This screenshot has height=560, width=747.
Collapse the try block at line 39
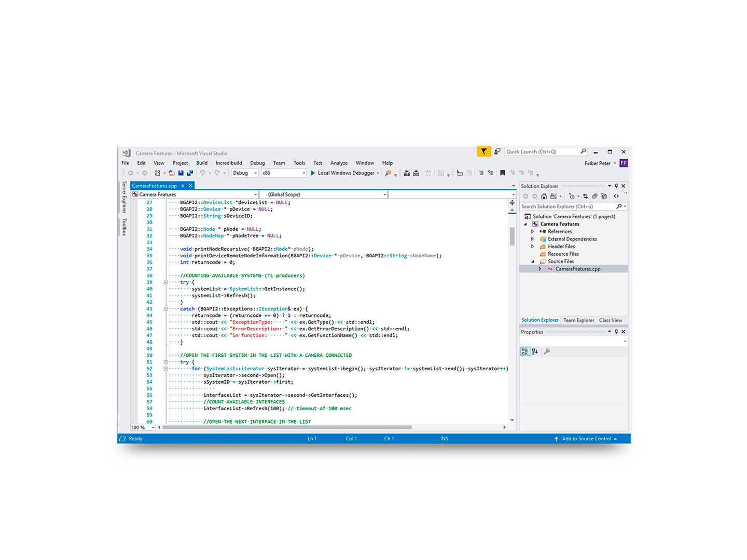coord(165,283)
